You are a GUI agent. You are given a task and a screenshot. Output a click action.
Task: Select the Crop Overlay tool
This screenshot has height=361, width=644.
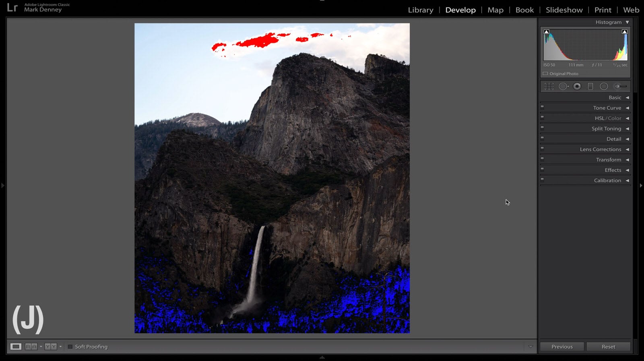coord(549,86)
